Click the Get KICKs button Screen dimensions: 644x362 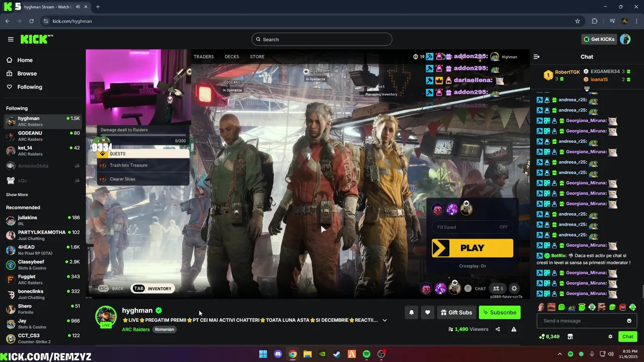[599, 39]
